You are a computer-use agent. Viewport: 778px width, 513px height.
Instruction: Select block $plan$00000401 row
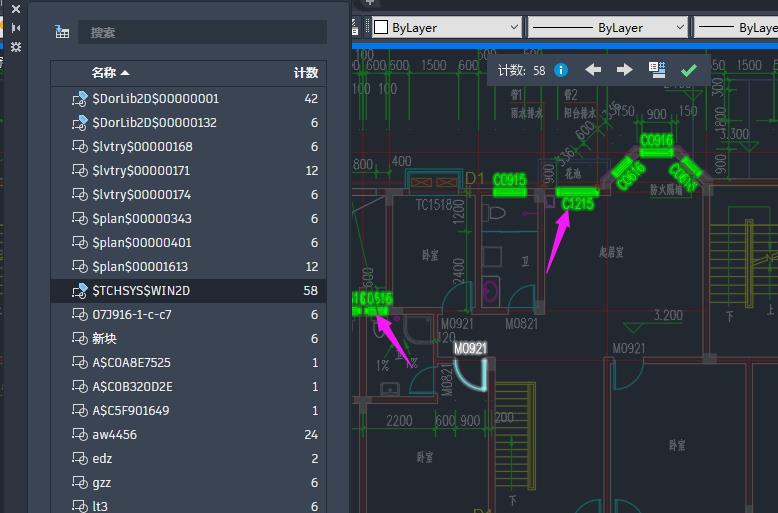click(x=189, y=243)
